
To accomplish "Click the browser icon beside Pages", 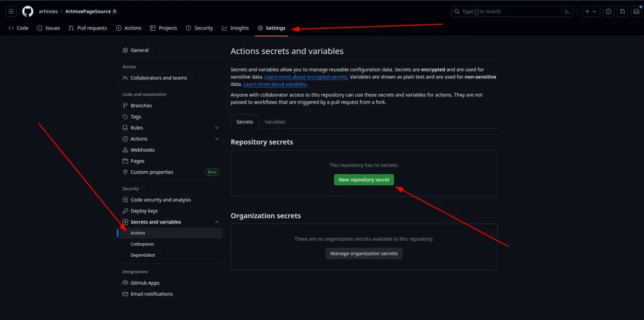I will point(125,161).
